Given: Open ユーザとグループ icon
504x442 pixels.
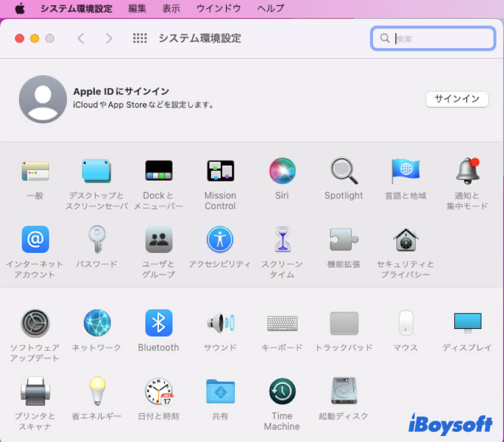Looking at the screenshot, I should coord(158,239).
